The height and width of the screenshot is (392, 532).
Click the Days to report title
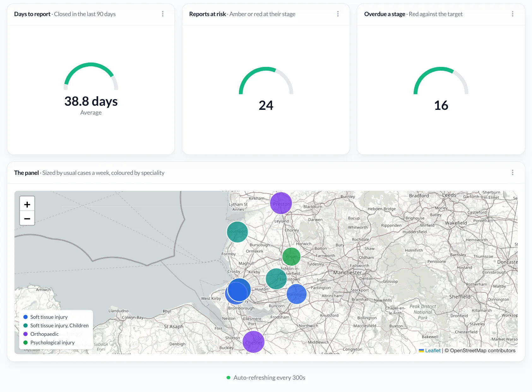point(32,14)
